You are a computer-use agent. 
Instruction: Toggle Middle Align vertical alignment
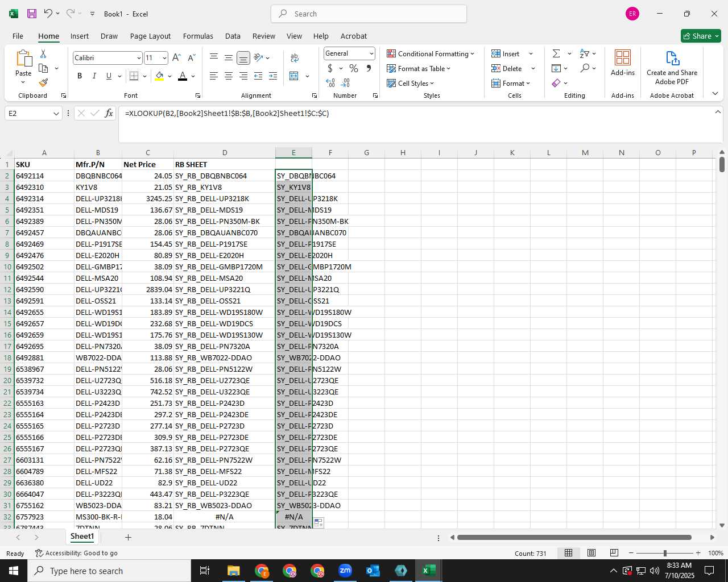click(229, 57)
